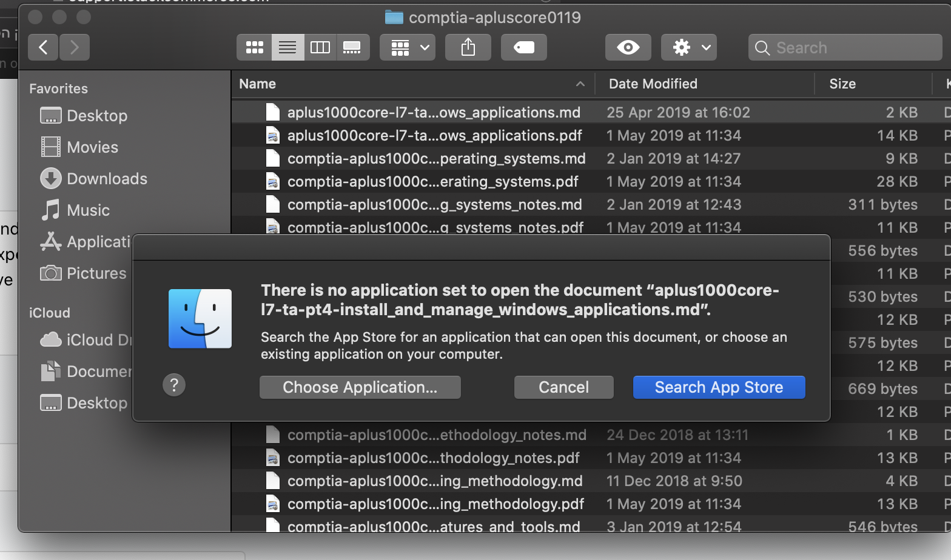Viewport: 951px width, 560px height.
Task: Click into the Search field
Action: tap(845, 47)
